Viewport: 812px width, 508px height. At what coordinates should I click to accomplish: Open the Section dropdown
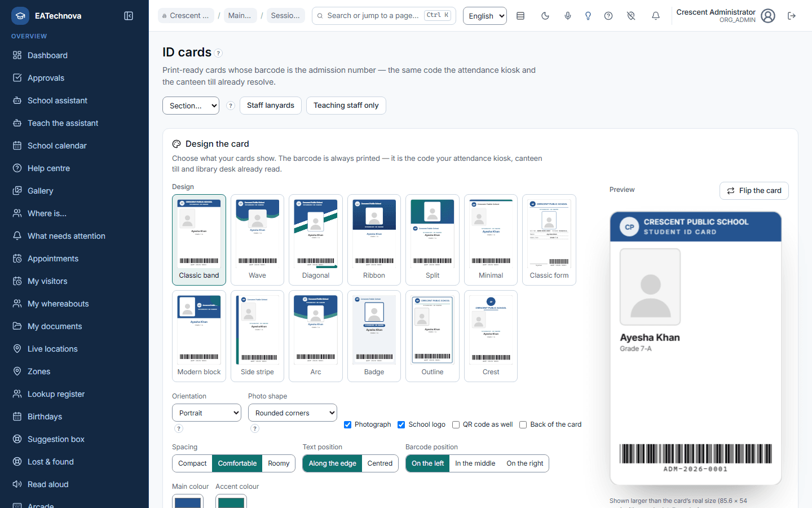191,106
